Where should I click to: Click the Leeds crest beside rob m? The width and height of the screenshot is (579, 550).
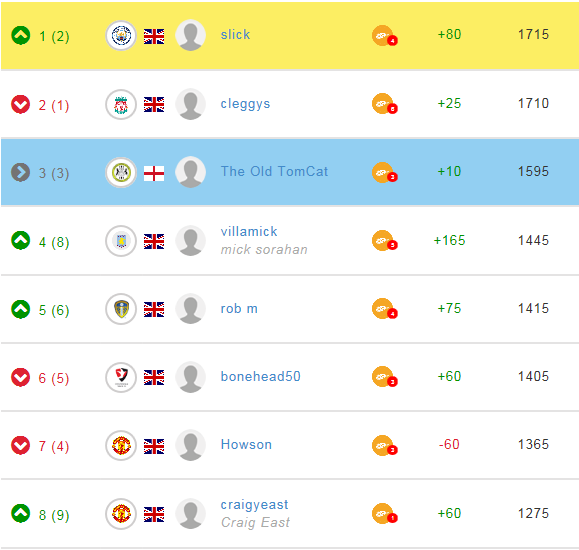coord(121,309)
